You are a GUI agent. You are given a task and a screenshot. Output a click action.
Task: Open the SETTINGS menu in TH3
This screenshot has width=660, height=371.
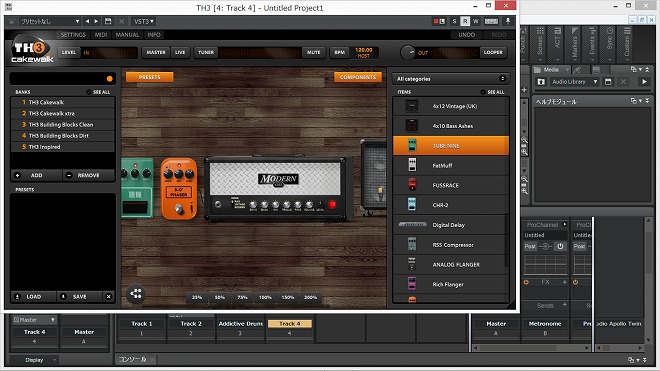pos(73,35)
